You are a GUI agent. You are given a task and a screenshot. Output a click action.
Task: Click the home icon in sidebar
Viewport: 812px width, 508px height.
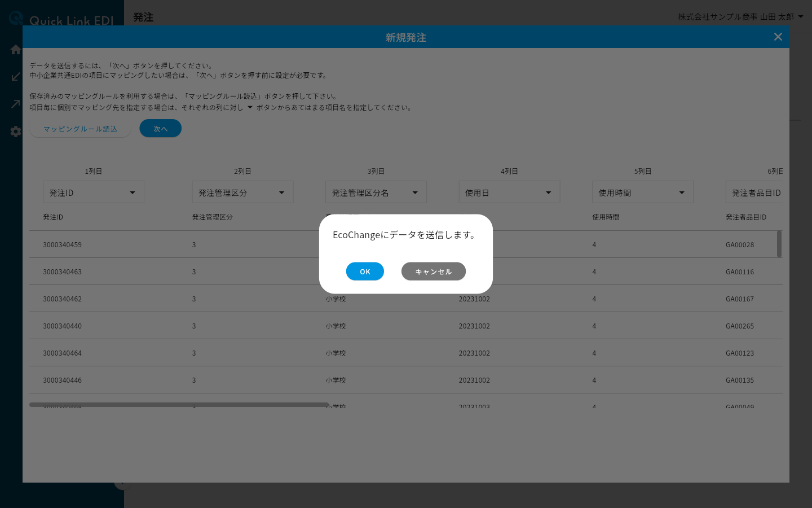(16, 50)
